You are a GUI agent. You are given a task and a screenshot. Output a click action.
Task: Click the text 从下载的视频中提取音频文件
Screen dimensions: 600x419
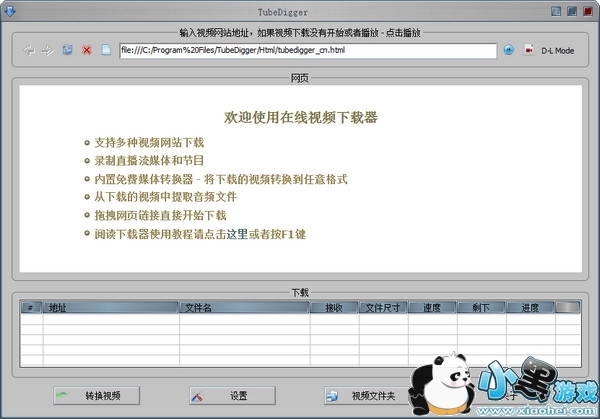[166, 197]
